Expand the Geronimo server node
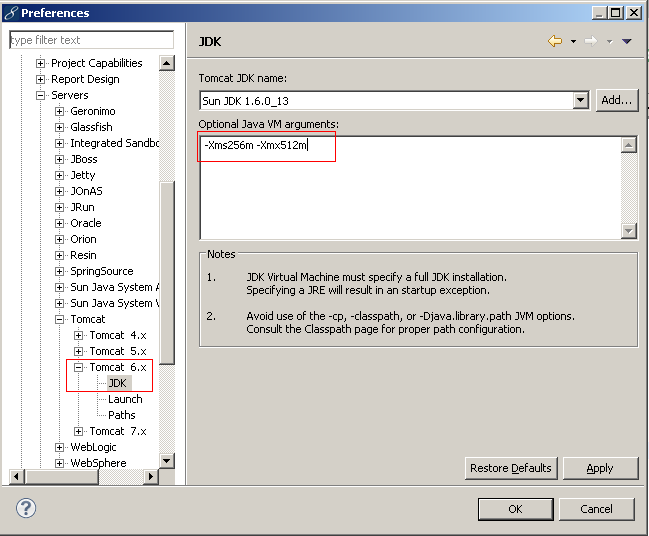649x536 pixels. pos(60,111)
